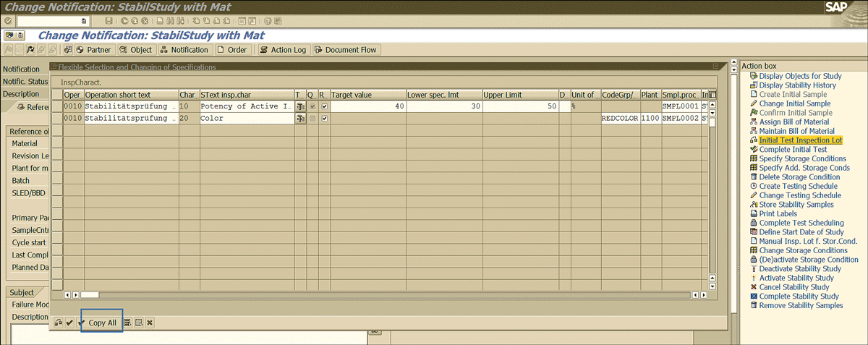Click the Cancel Stability Study red X icon

point(754,287)
